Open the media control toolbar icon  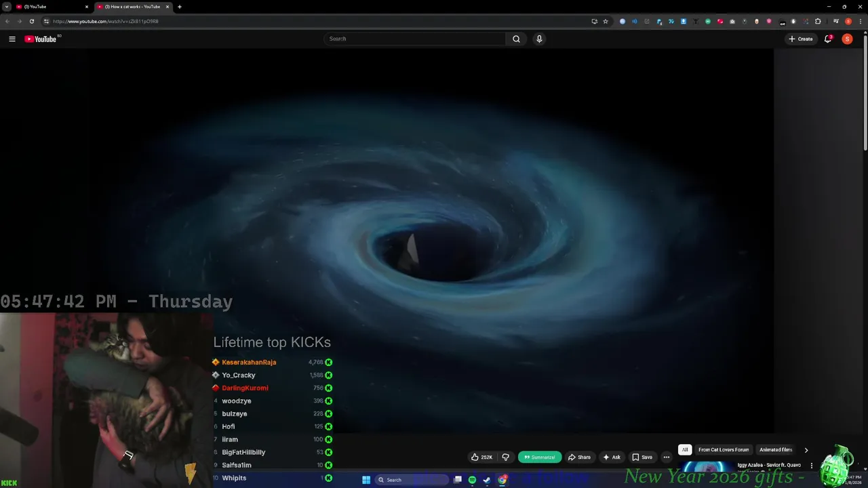pyautogui.click(x=836, y=21)
